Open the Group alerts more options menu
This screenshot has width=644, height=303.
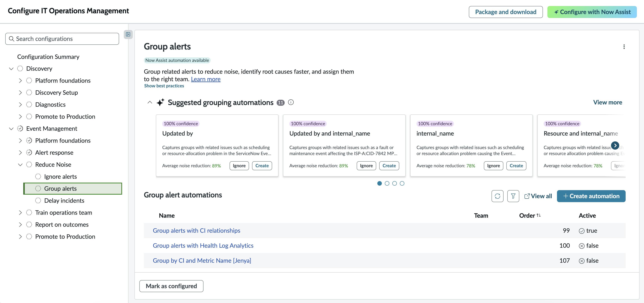624,47
